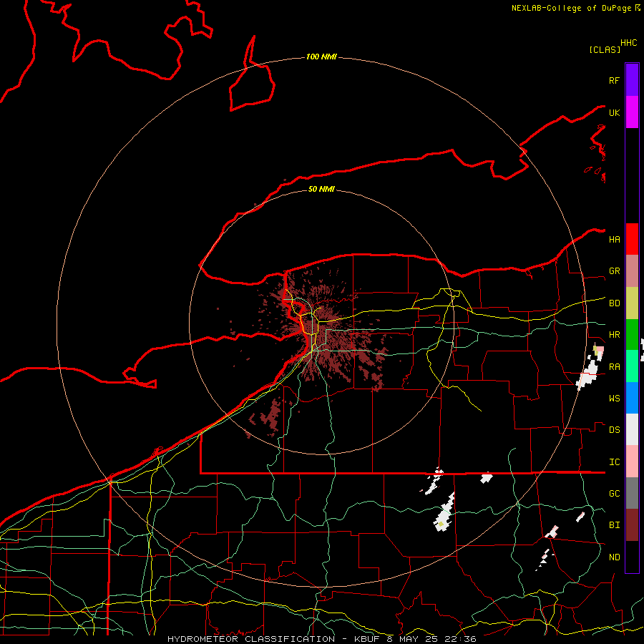Click the GR legend label

pyautogui.click(x=614, y=271)
